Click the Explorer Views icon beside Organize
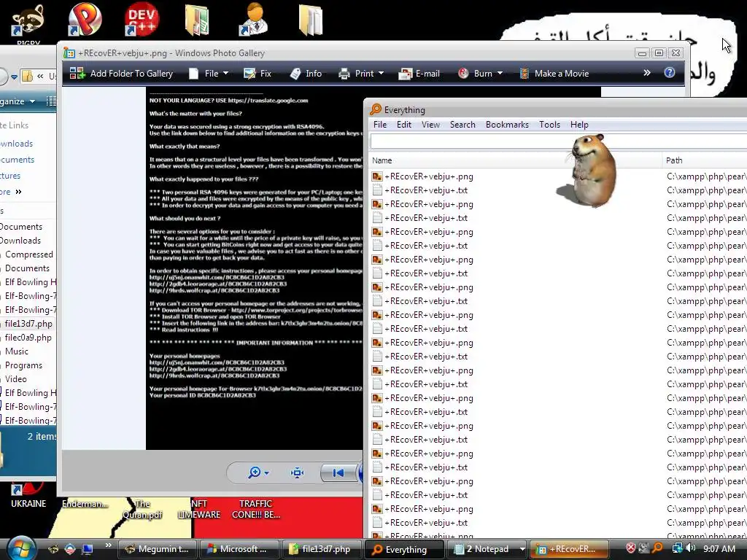The width and height of the screenshot is (747, 560). pyautogui.click(x=51, y=101)
